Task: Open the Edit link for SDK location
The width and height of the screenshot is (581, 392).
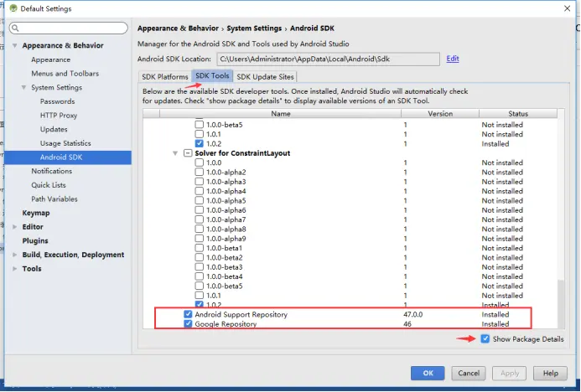Action: (453, 59)
